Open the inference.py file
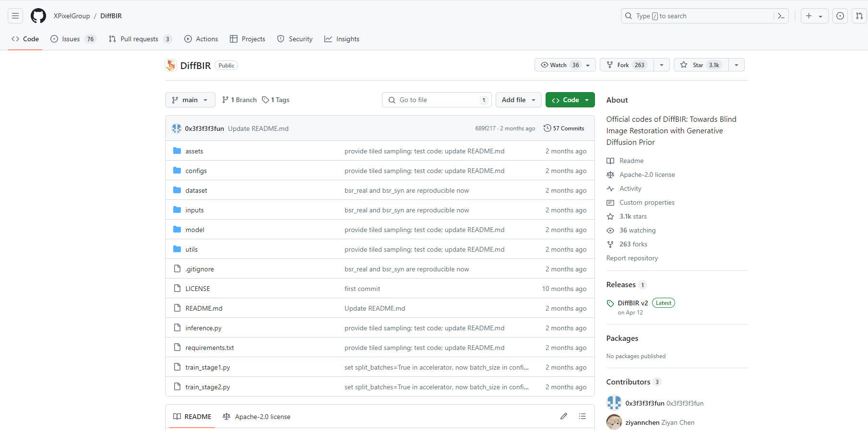The height and width of the screenshot is (431, 868). 203,328
